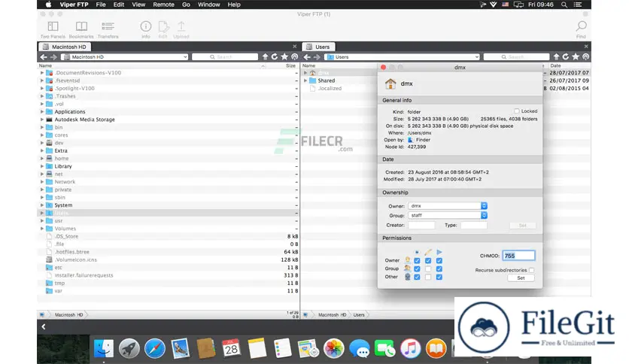This screenshot has height=364, width=629.
Task: Go back in left Macintosh HD panel
Action: coord(44,57)
